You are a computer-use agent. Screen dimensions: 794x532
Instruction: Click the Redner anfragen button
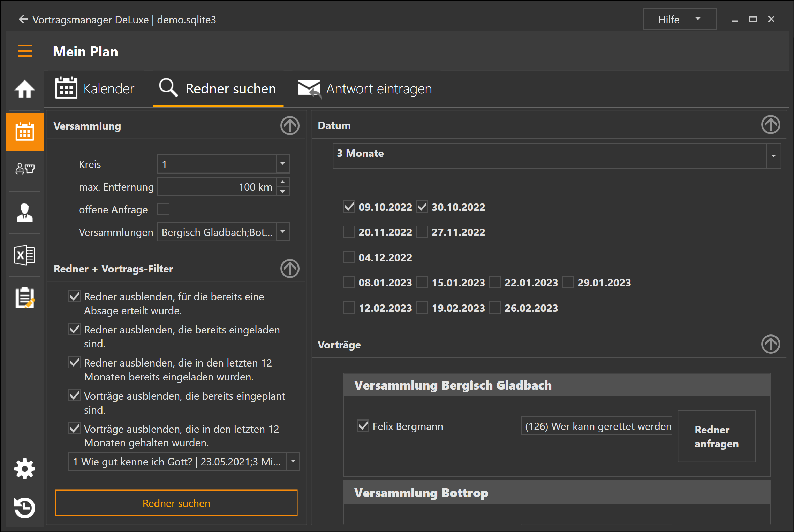point(717,436)
